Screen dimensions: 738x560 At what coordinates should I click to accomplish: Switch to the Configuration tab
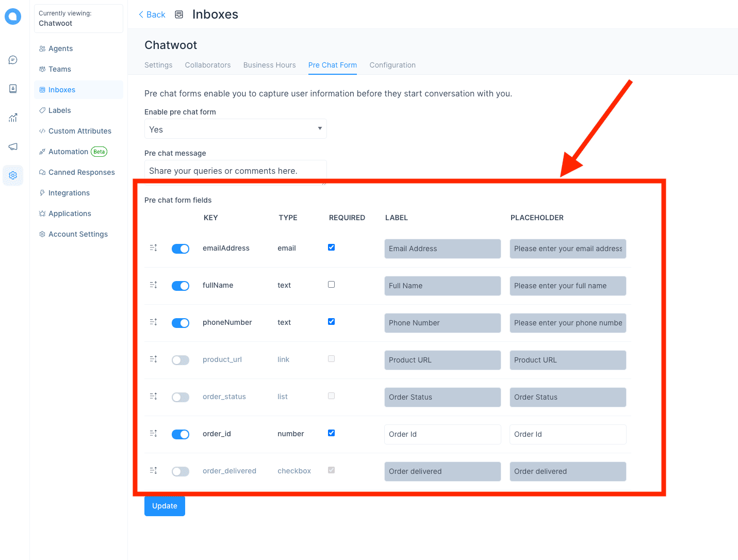[392, 65]
